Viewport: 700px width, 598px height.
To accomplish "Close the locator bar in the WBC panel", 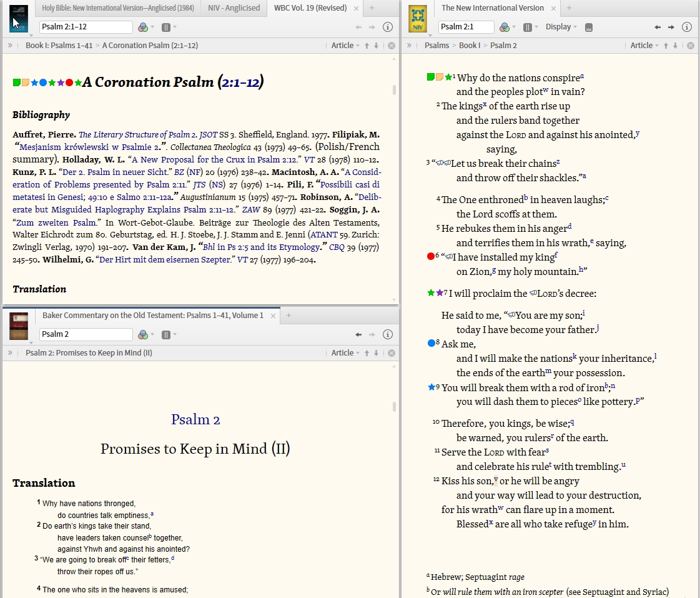I will tap(392, 46).
